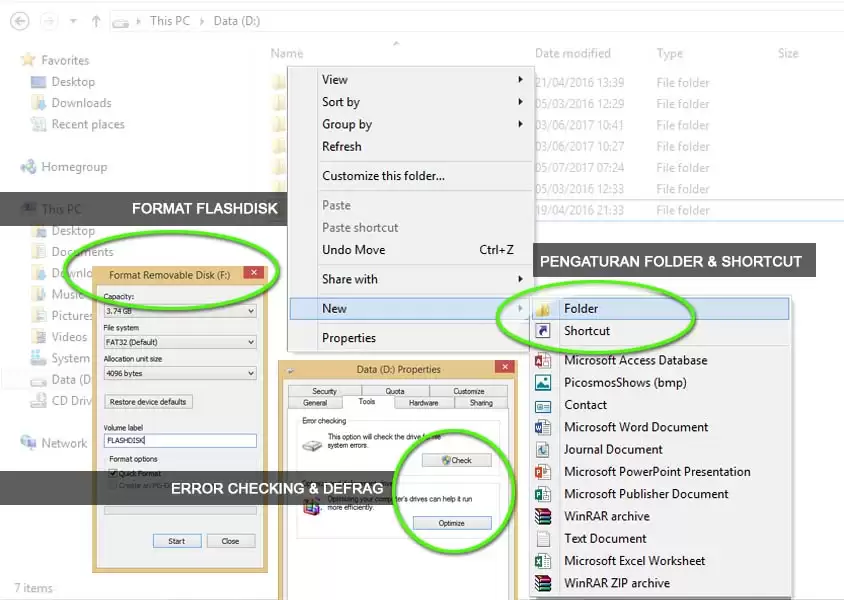Click Start in Format dialog
844x600 pixels.
[177, 541]
